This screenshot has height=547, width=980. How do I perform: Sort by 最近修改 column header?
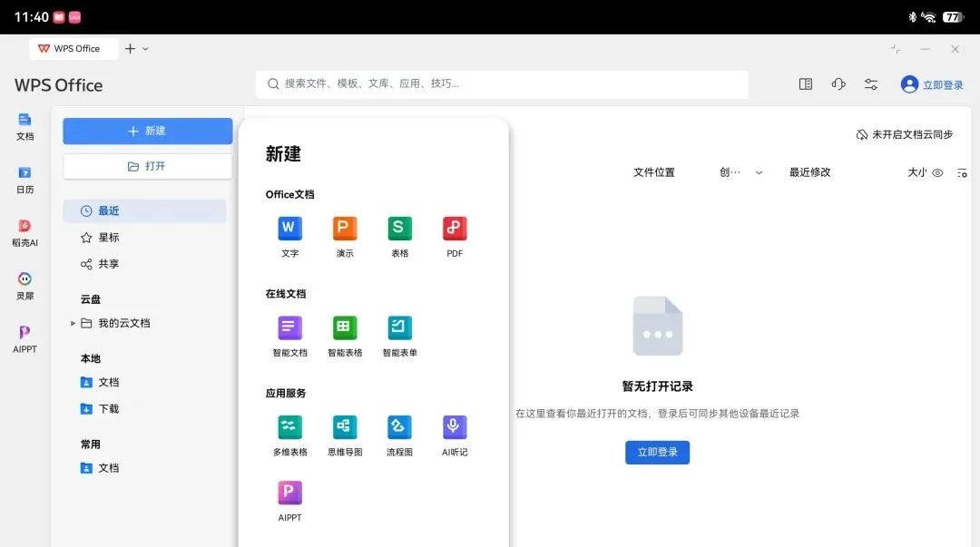point(809,172)
